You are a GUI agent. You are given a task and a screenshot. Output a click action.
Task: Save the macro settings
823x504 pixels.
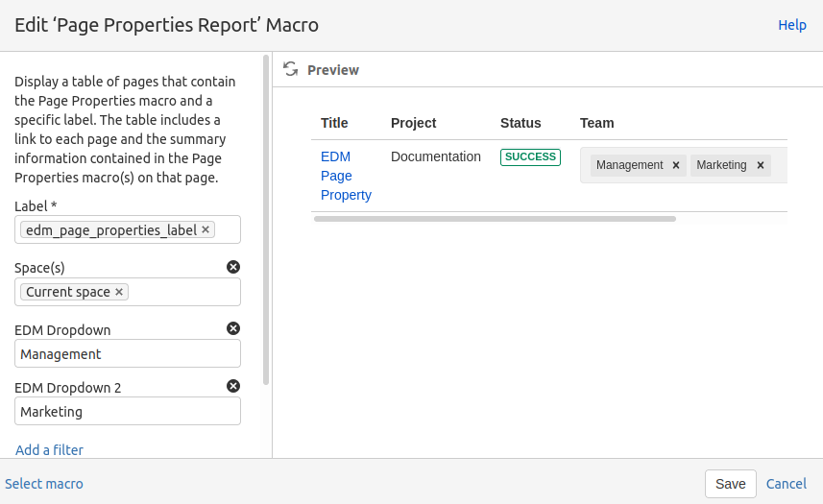tap(730, 484)
